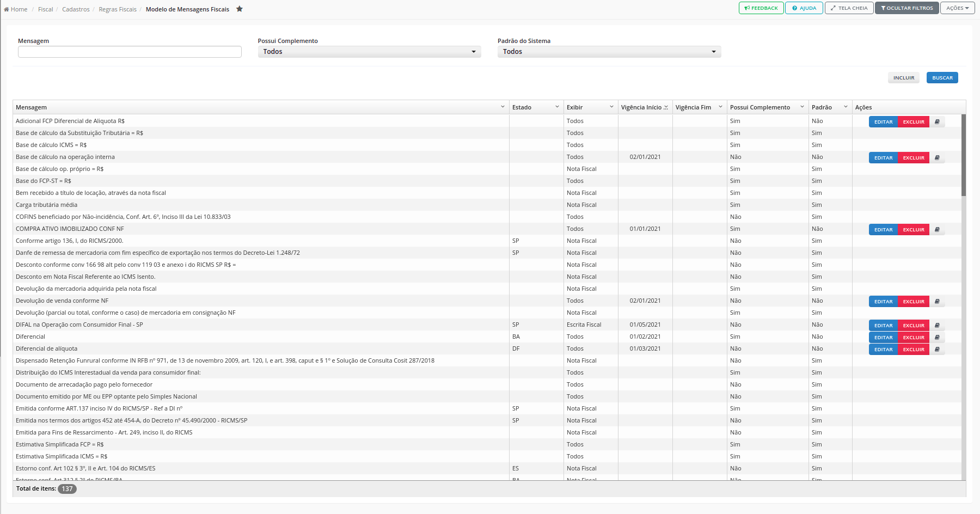Edit the Diferencial de alíquota DF row
980x514 pixels.
point(883,350)
